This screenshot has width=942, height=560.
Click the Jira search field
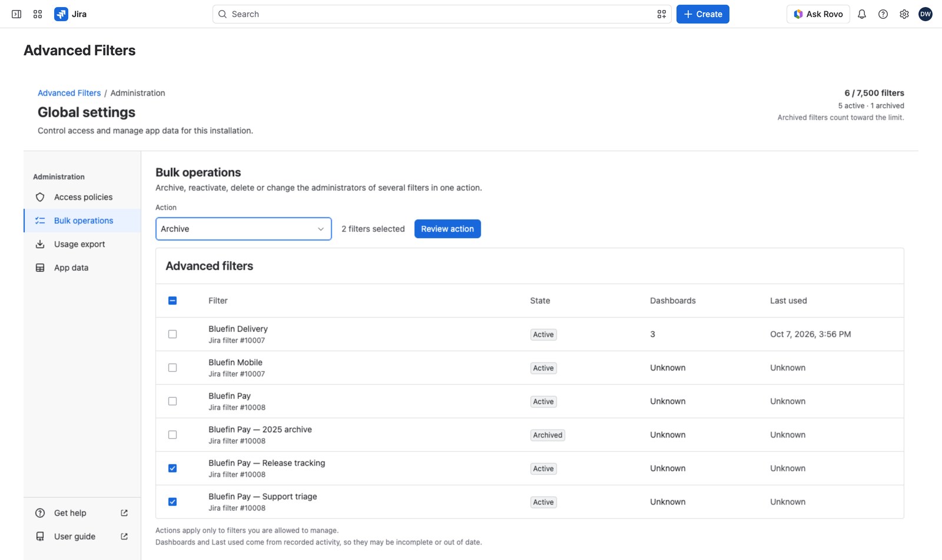tap(442, 14)
